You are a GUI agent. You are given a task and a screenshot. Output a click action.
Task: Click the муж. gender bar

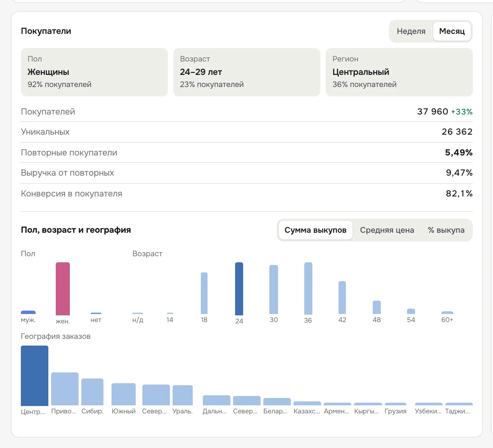click(28, 312)
